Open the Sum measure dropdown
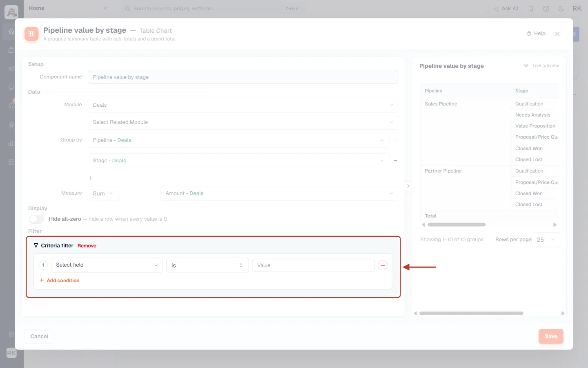Screen dimensions: 588x368 coord(103,193)
